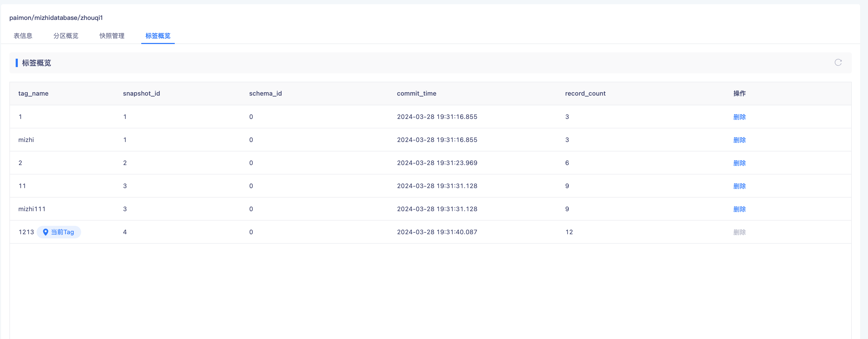
Task: Click the breadcrumb path paimon/mizhidatabase/zhouqi1
Action: [56, 18]
